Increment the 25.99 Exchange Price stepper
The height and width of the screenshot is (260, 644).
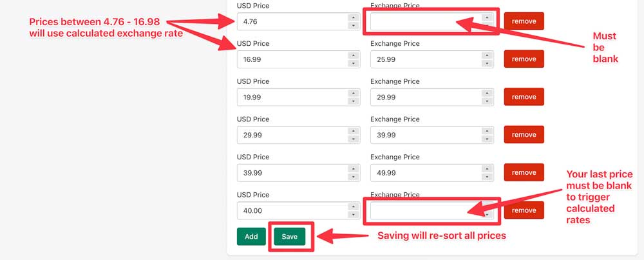(x=488, y=55)
